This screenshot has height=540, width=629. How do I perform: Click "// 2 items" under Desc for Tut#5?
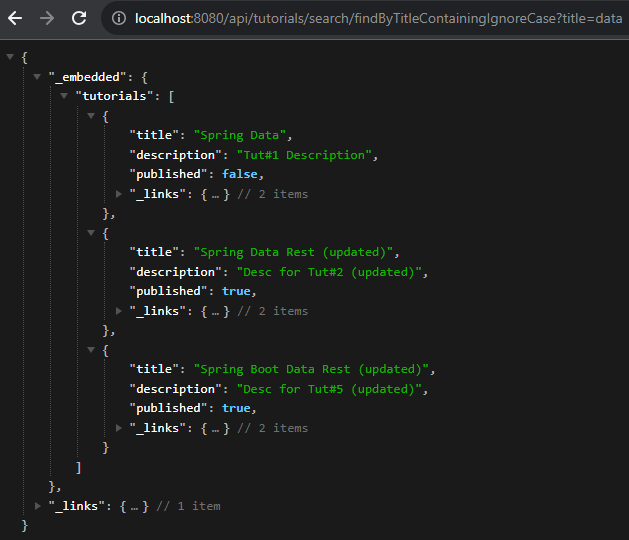coord(273,428)
